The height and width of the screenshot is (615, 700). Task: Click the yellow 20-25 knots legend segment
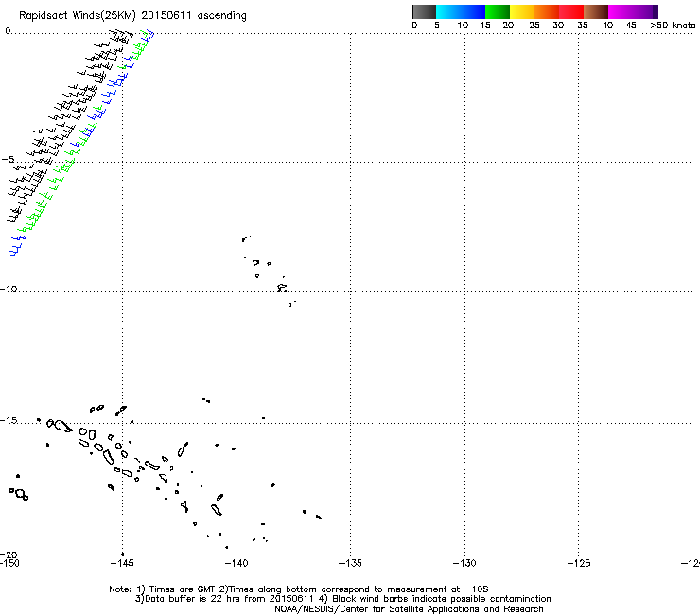click(x=522, y=11)
